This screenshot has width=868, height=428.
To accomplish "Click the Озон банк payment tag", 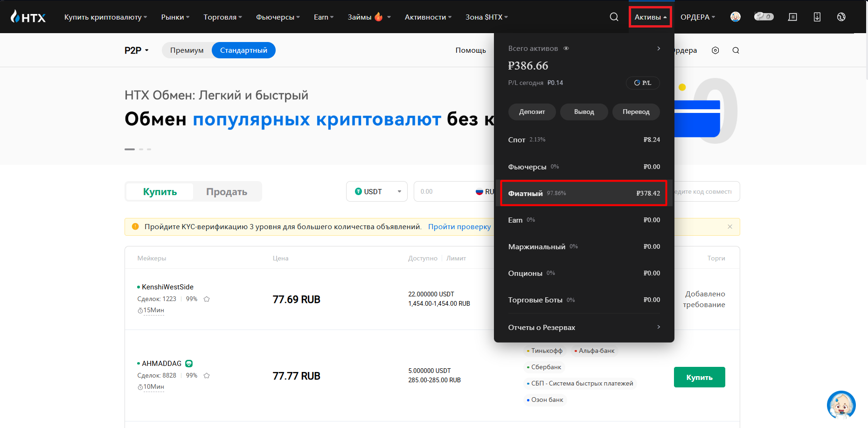I will pyautogui.click(x=545, y=400).
